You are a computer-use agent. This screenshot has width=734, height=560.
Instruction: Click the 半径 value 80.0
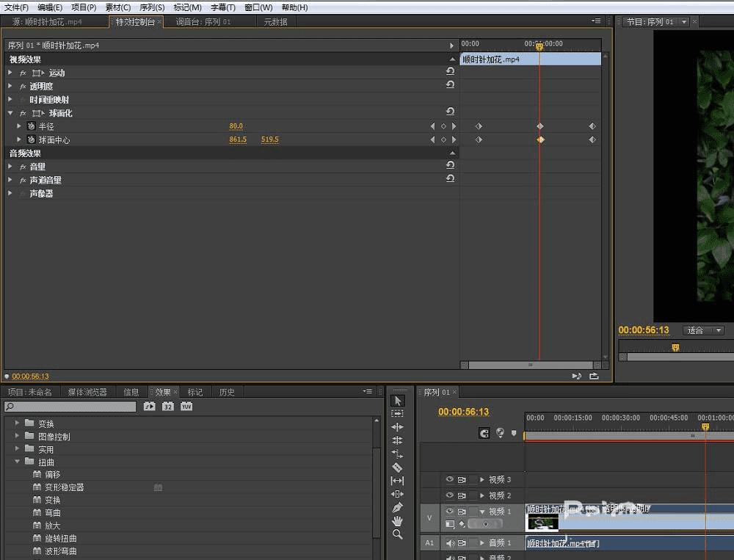tap(236, 126)
